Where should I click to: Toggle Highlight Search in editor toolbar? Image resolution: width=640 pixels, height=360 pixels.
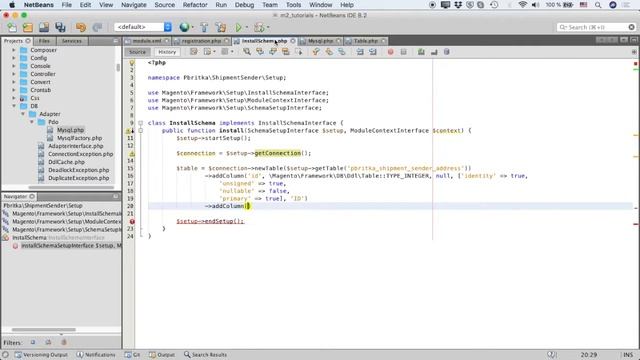[286, 52]
